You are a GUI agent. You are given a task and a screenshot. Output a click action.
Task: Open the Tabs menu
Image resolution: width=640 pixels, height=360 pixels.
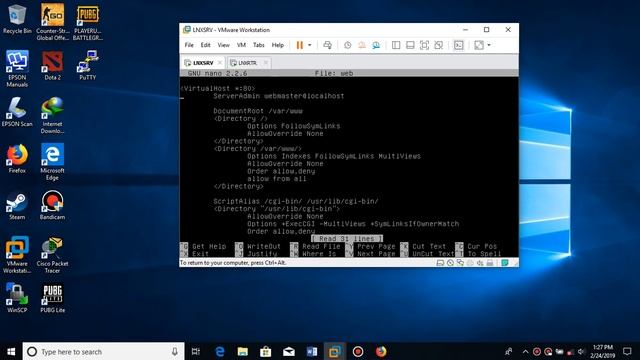point(259,45)
